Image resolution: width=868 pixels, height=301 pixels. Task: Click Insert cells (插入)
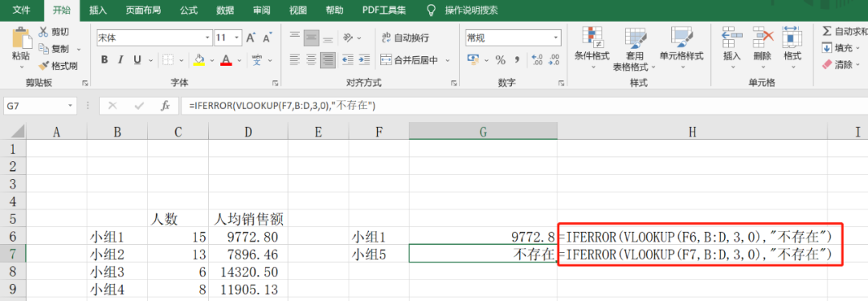point(732,47)
